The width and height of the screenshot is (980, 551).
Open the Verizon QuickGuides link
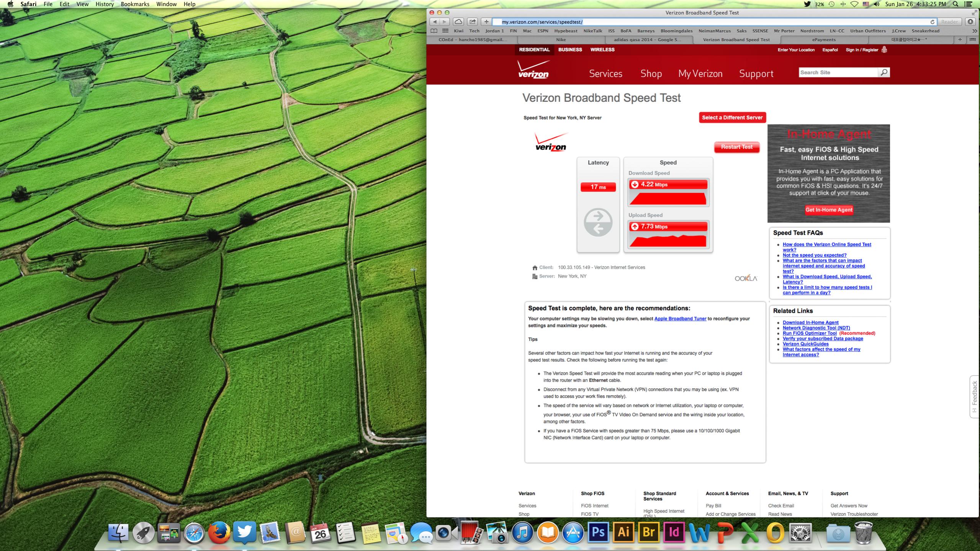click(805, 344)
